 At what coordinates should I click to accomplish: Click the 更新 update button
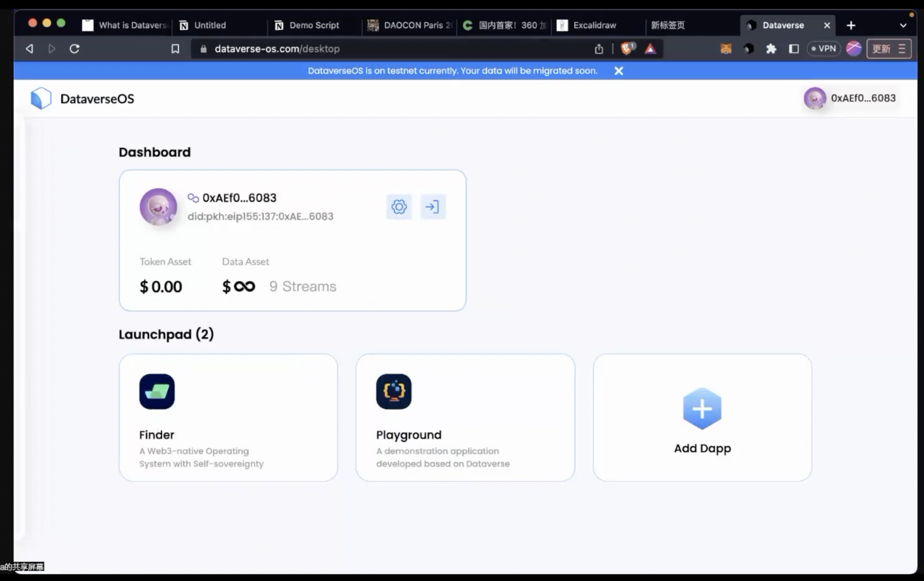click(889, 49)
